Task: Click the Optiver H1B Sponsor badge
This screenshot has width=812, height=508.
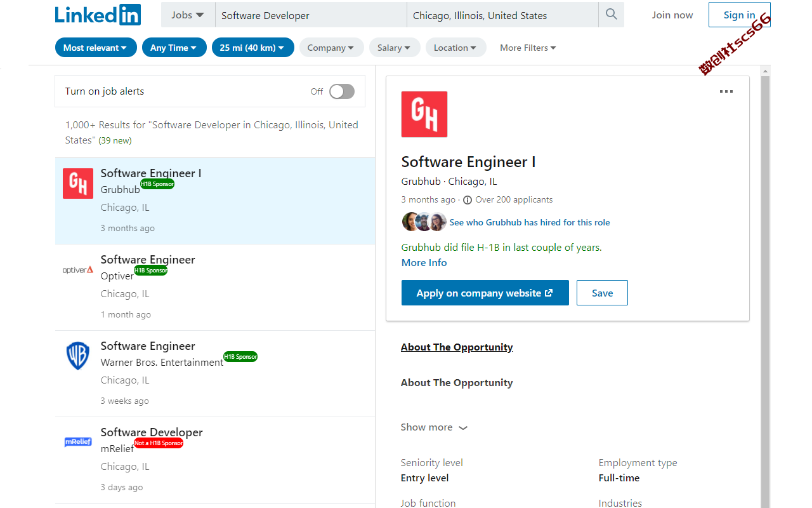Action: (151, 271)
